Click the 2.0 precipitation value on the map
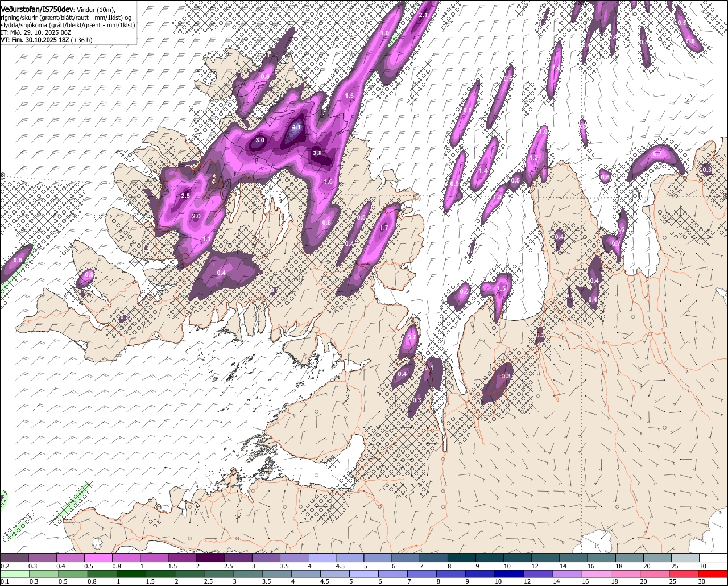Viewport: 728px width, 586px height. point(196,217)
